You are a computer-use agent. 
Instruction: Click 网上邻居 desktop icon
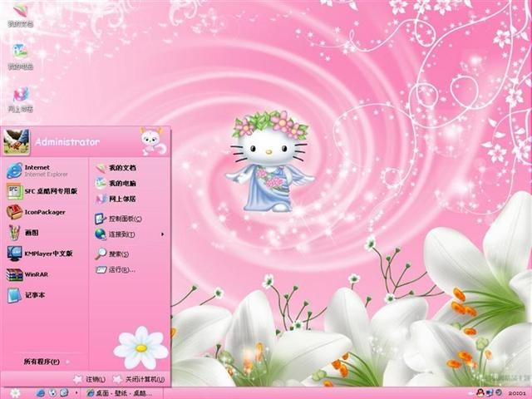20,100
